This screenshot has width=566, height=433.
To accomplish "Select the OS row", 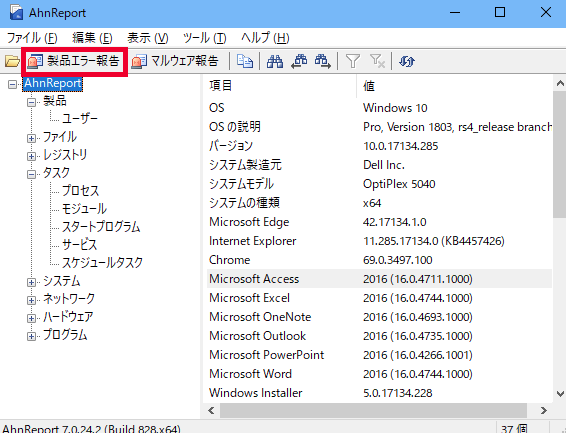I will (379, 108).
